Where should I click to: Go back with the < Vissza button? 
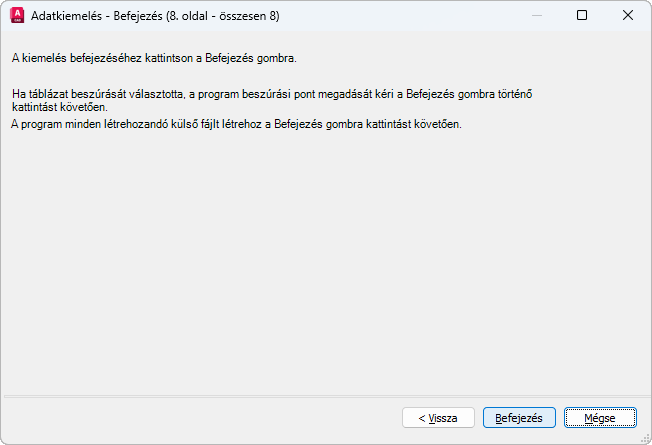tap(438, 418)
